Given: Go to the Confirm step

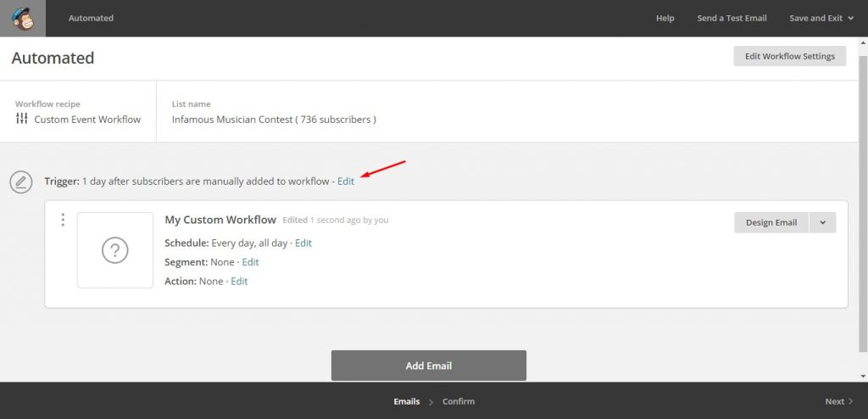Looking at the screenshot, I should (459, 401).
